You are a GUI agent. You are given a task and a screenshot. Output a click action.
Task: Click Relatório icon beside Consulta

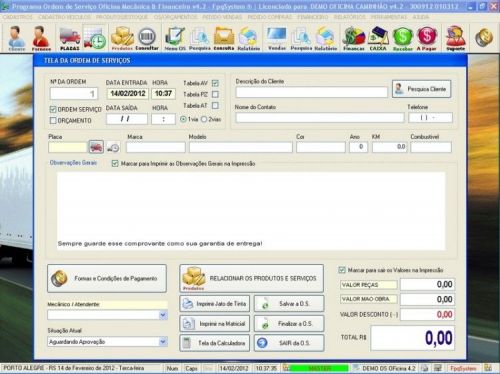[248, 39]
